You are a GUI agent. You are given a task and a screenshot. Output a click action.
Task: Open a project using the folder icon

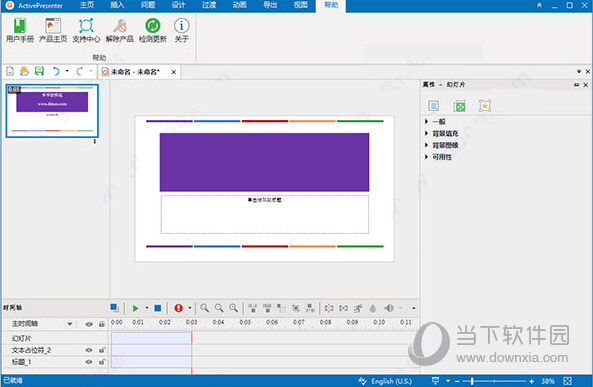(24, 71)
